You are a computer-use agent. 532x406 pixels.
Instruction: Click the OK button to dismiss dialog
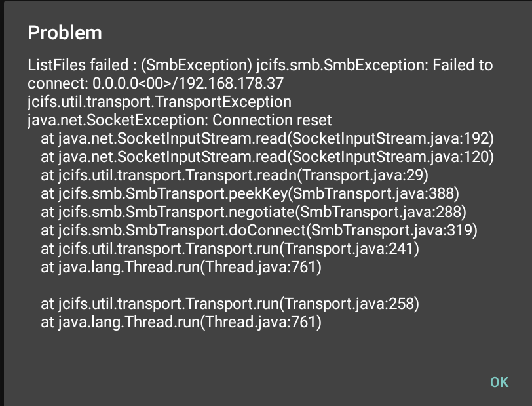click(499, 382)
